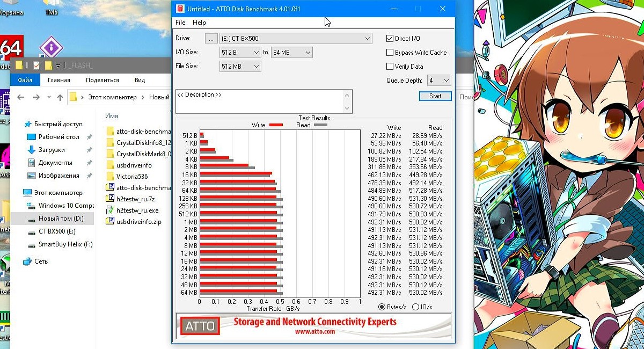Image resolution: width=644 pixels, height=349 pixels.
Task: Open the I/O Size maximum 64 MB dropdown
Action: [x=291, y=53]
